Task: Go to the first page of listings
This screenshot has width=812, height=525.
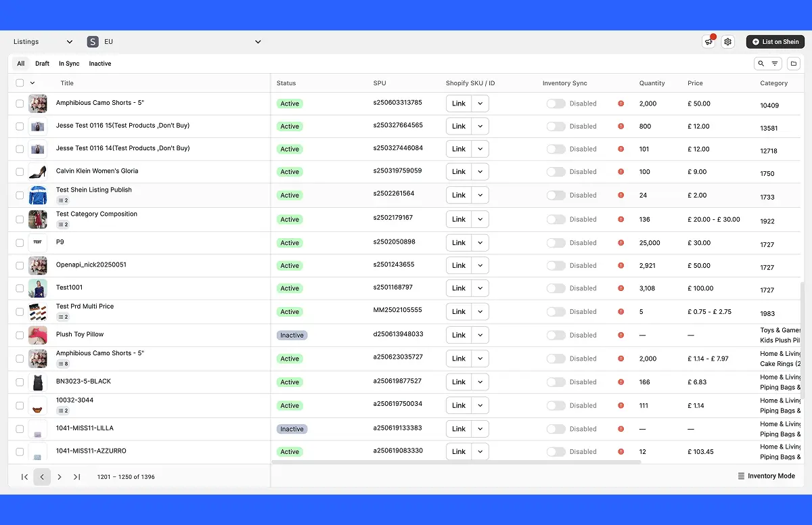Action: (x=25, y=477)
